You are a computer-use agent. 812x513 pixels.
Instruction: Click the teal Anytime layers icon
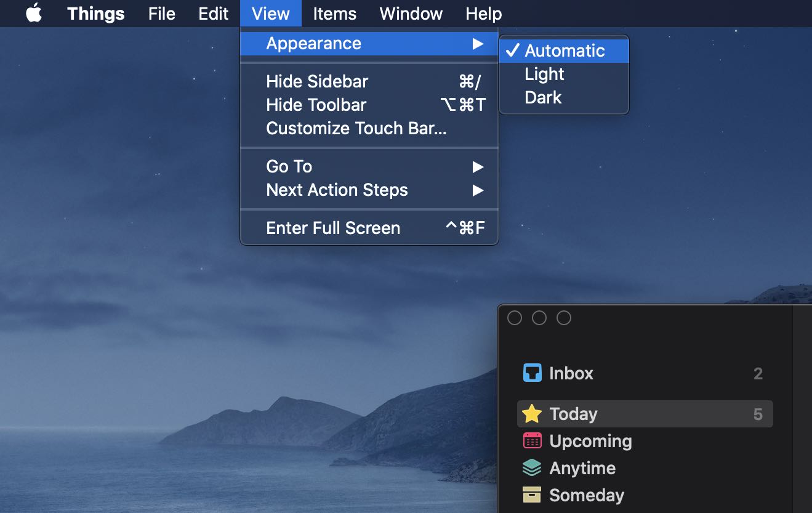[x=532, y=468]
